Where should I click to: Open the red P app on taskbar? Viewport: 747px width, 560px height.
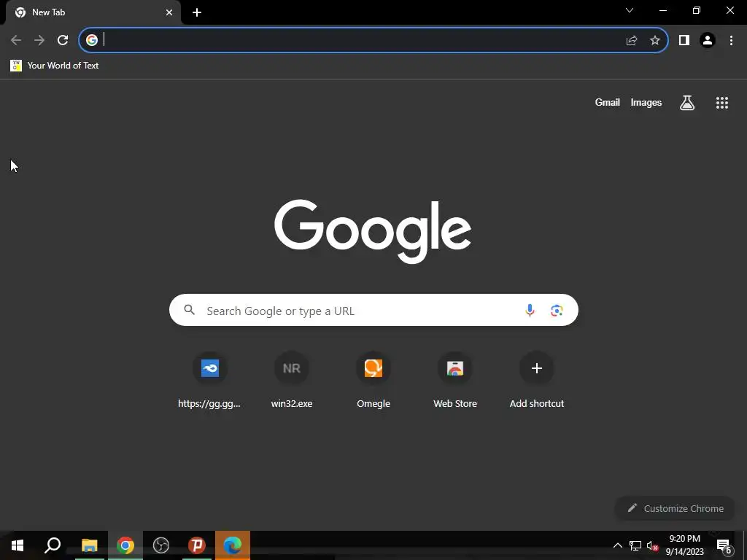click(x=197, y=545)
